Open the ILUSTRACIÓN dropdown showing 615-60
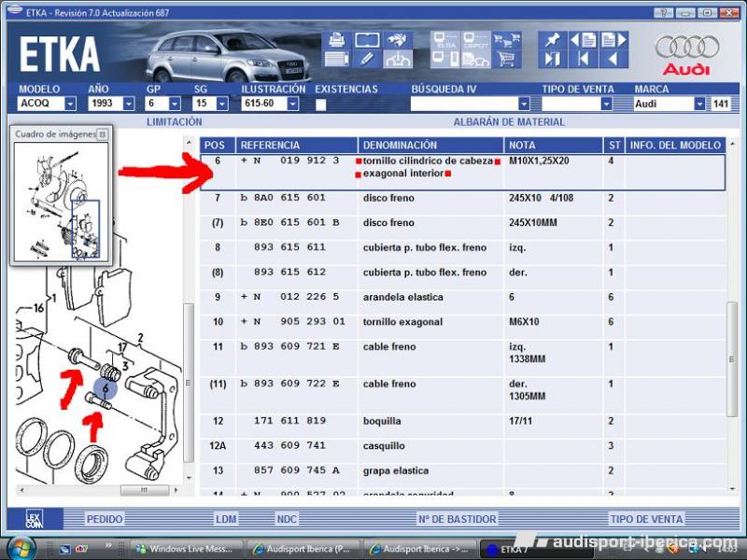This screenshot has width=747, height=560. [293, 104]
